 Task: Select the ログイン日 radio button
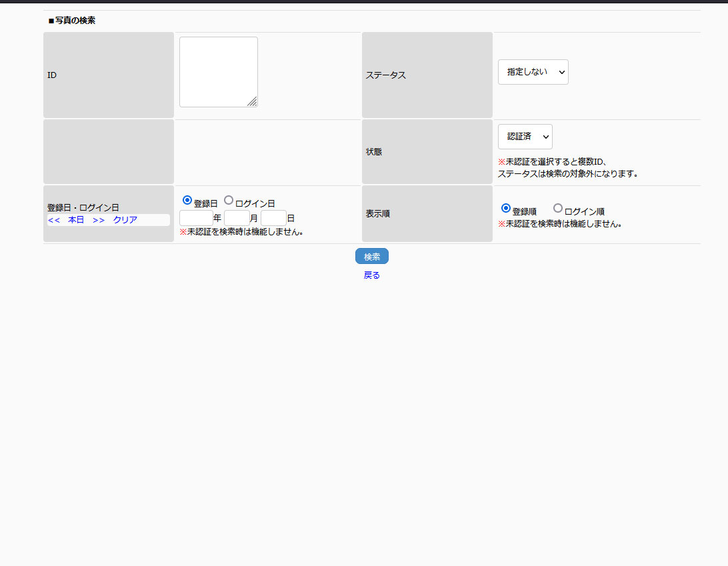pos(229,200)
